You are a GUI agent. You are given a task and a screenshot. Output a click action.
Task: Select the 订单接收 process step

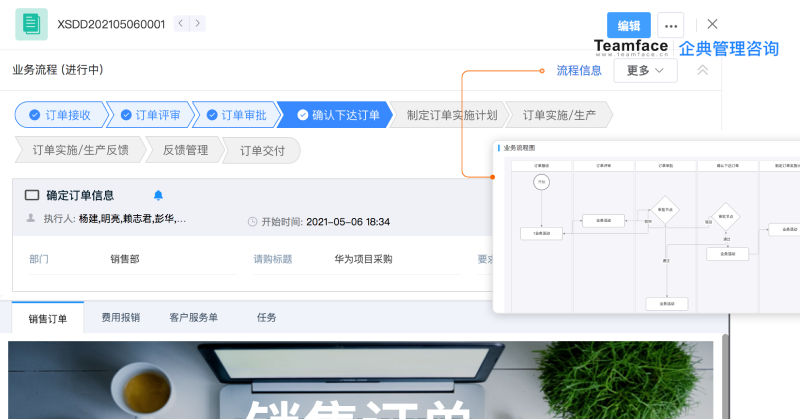point(60,115)
